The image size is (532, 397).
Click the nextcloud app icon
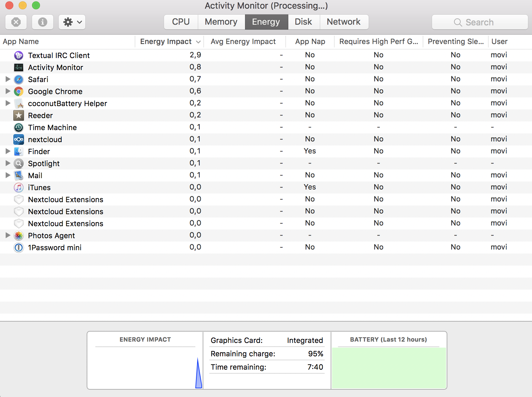[x=19, y=139]
